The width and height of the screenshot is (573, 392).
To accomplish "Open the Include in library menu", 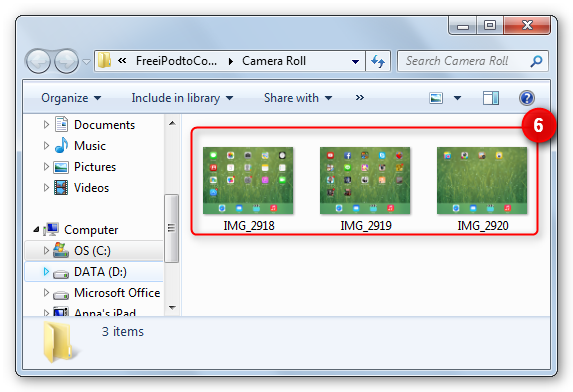I will [x=182, y=98].
